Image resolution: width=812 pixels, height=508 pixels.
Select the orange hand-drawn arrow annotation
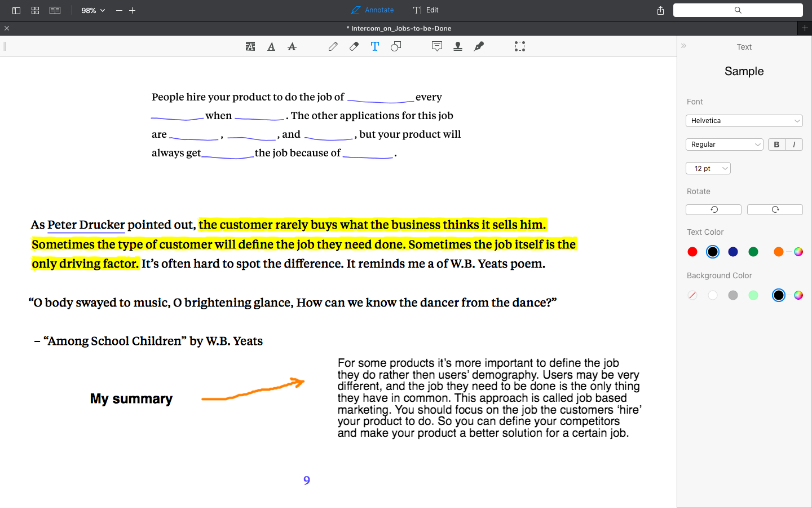point(253,389)
